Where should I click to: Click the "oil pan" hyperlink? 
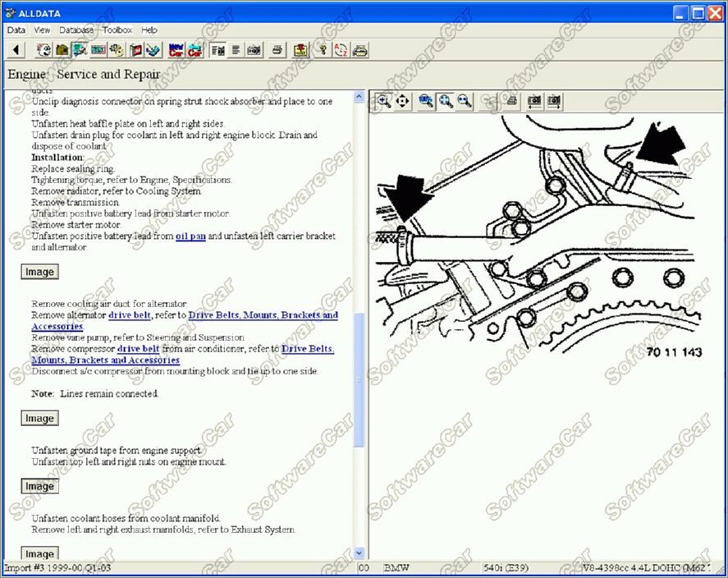(x=190, y=236)
